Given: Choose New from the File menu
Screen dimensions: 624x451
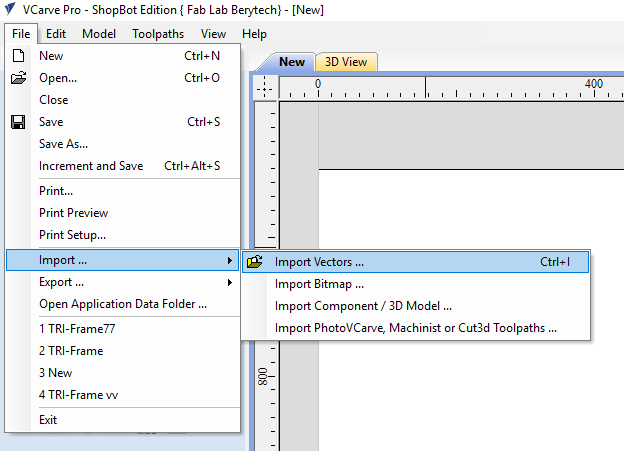Looking at the screenshot, I should click(123, 56).
